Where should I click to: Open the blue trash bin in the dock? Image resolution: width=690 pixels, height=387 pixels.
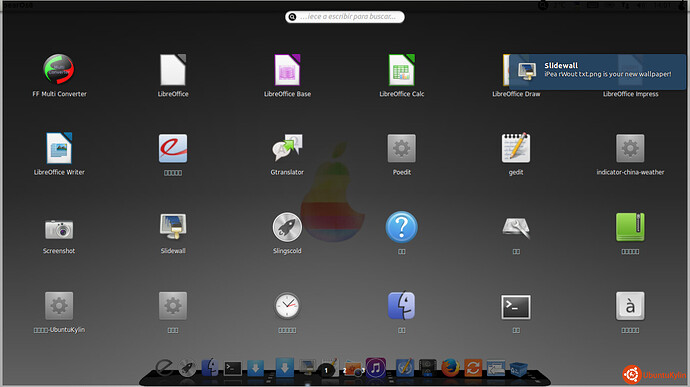point(518,369)
